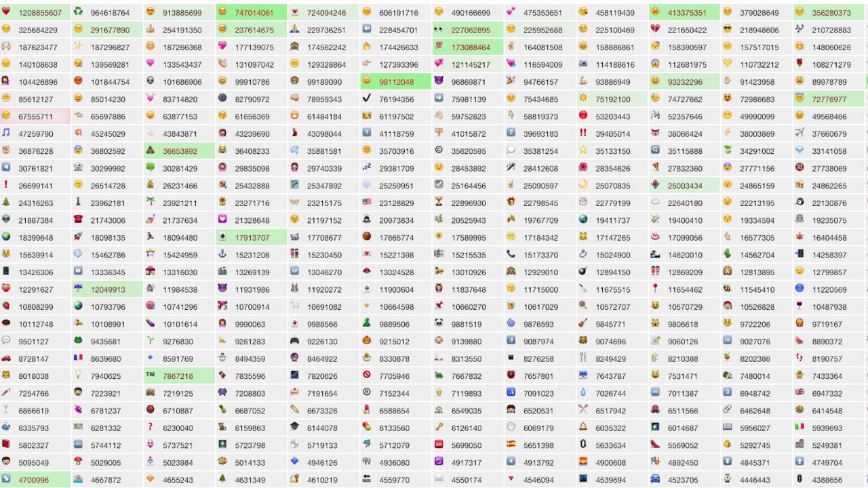Click the airplane emoji beside 37660679
This screenshot has height=488, width=868.
click(x=800, y=133)
